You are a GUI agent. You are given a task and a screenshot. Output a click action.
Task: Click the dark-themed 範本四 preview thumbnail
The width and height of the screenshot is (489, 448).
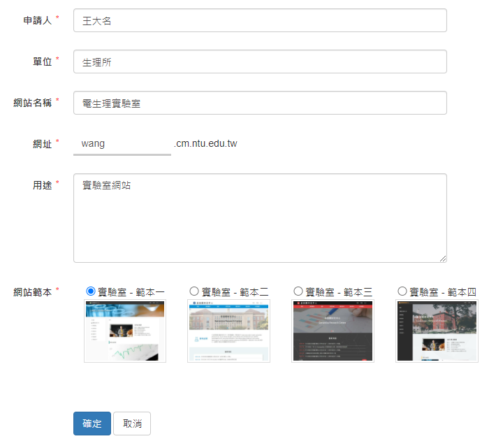pyautogui.click(x=437, y=331)
